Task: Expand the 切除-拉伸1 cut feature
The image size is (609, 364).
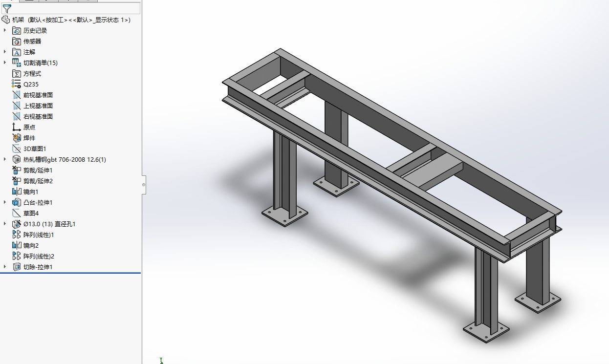Action: point(5,267)
